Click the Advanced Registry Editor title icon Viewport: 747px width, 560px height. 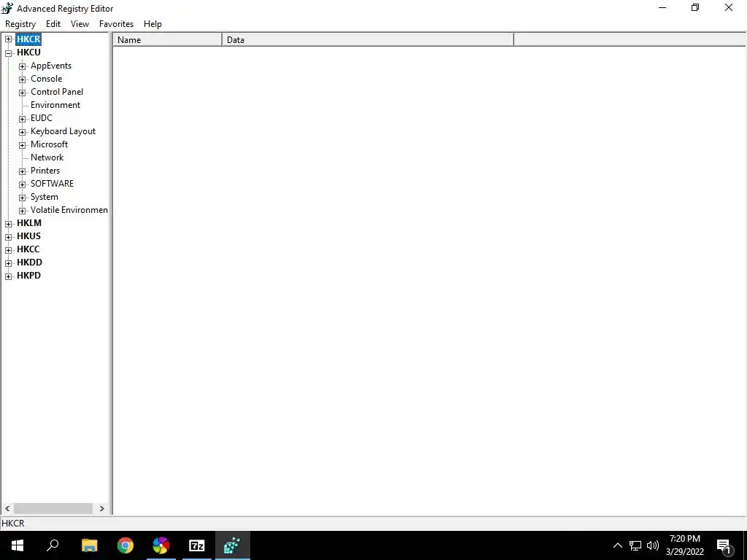tap(7, 8)
